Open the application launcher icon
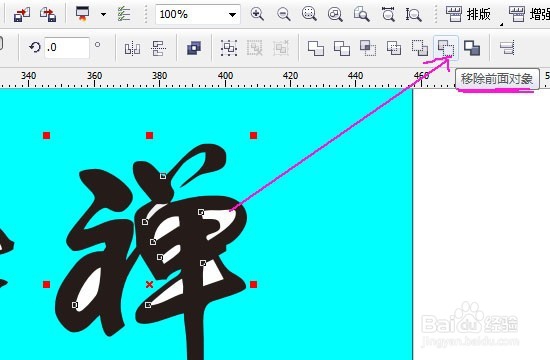This screenshot has width=550, height=360. 83,14
